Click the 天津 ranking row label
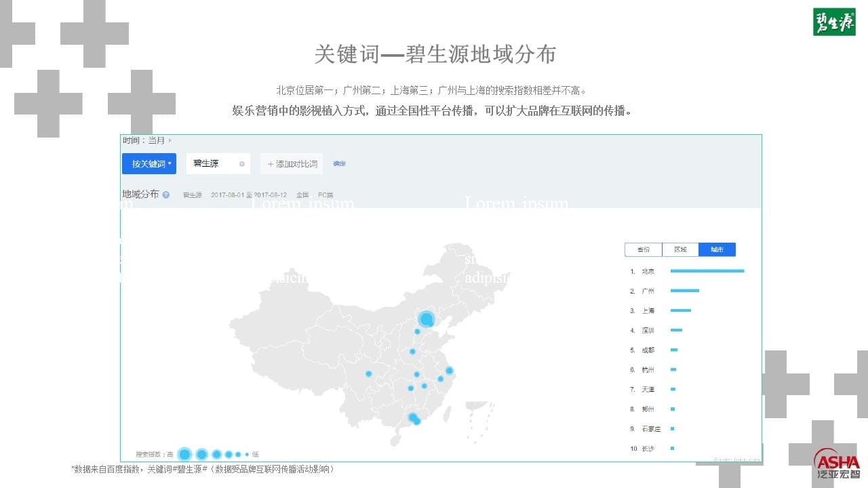The image size is (868, 488). 648,389
